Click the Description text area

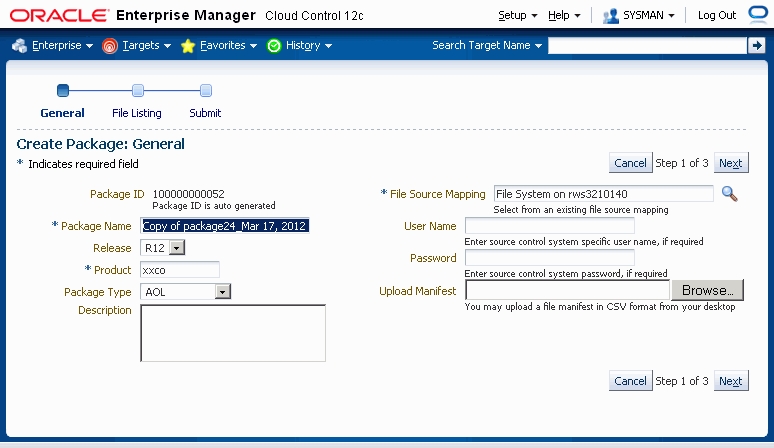tap(233, 333)
